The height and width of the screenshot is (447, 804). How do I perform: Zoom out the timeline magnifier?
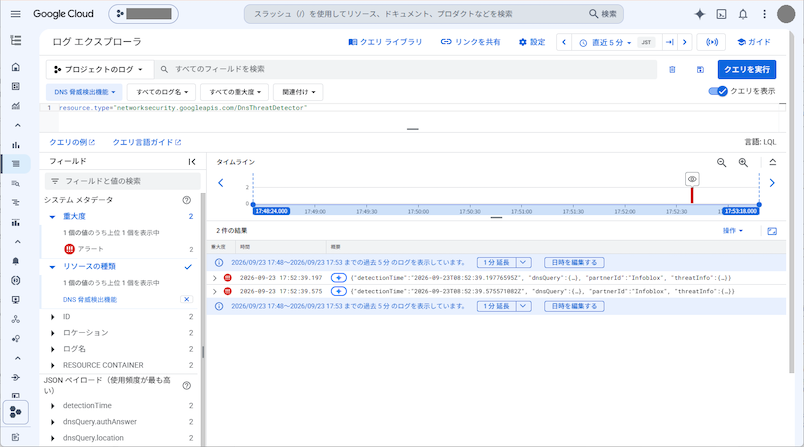pyautogui.click(x=721, y=162)
